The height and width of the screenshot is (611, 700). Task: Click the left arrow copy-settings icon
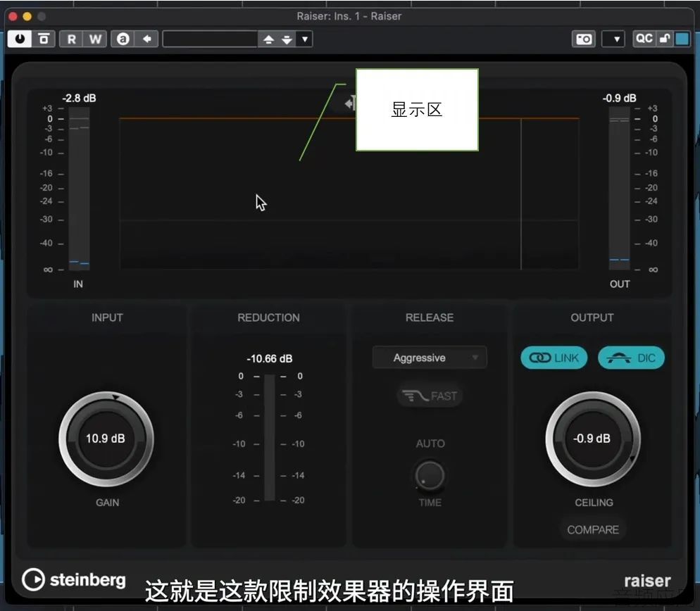[x=147, y=39]
